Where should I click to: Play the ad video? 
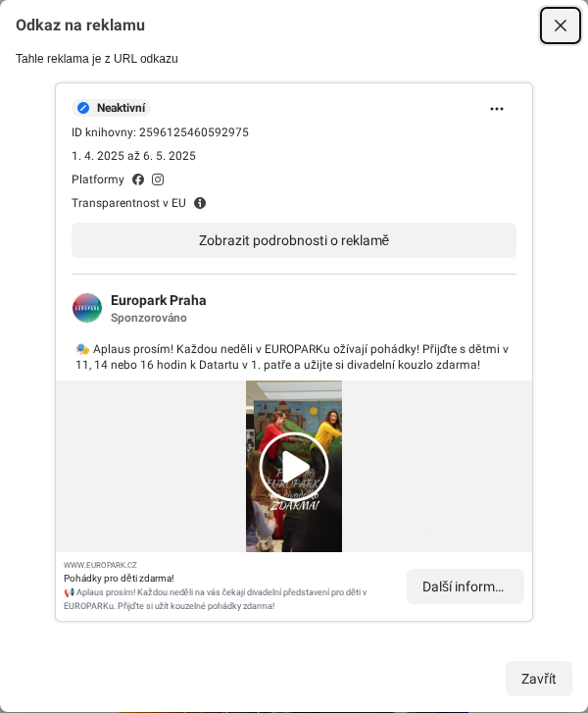coord(294,467)
